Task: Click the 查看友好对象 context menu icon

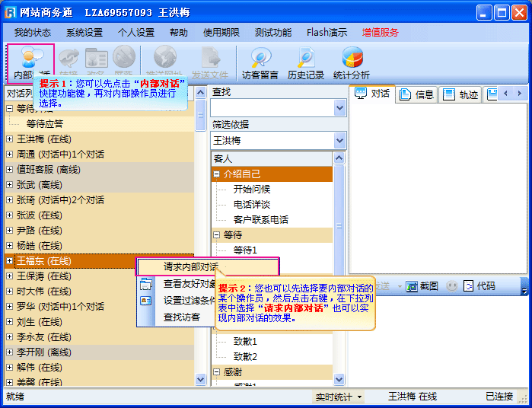Action: click(146, 284)
